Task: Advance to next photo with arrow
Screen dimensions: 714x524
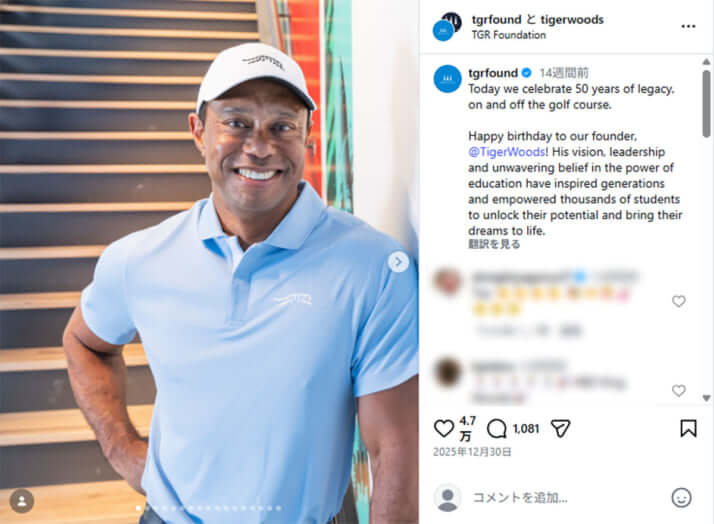Action: [398, 262]
